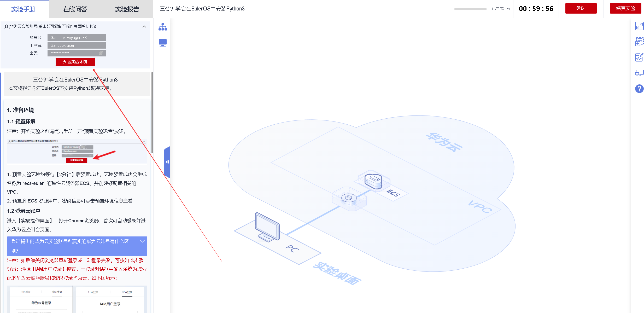Switch to 在线问答 tab
The image size is (644, 313).
75,9
